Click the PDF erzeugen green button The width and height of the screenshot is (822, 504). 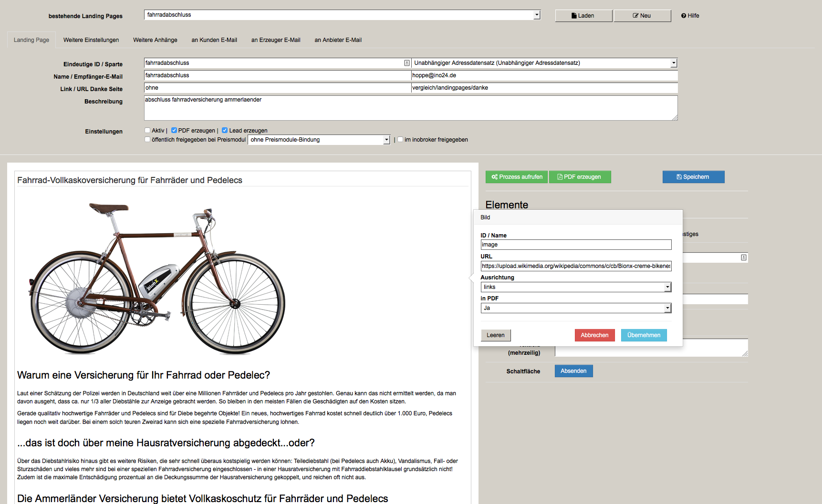(580, 177)
